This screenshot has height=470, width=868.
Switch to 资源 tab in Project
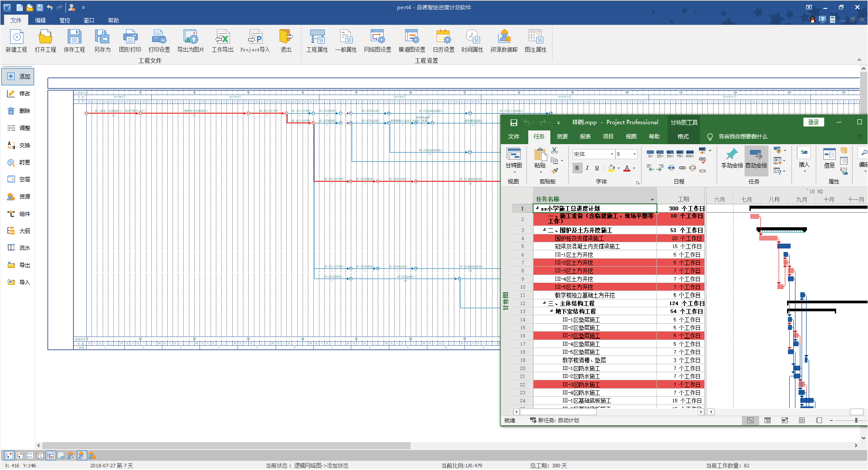click(562, 137)
